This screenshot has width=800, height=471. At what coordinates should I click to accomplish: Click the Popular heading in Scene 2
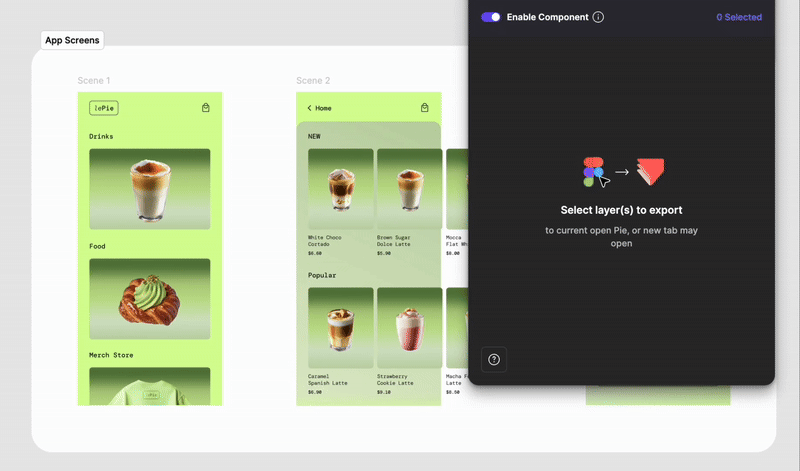click(x=322, y=275)
